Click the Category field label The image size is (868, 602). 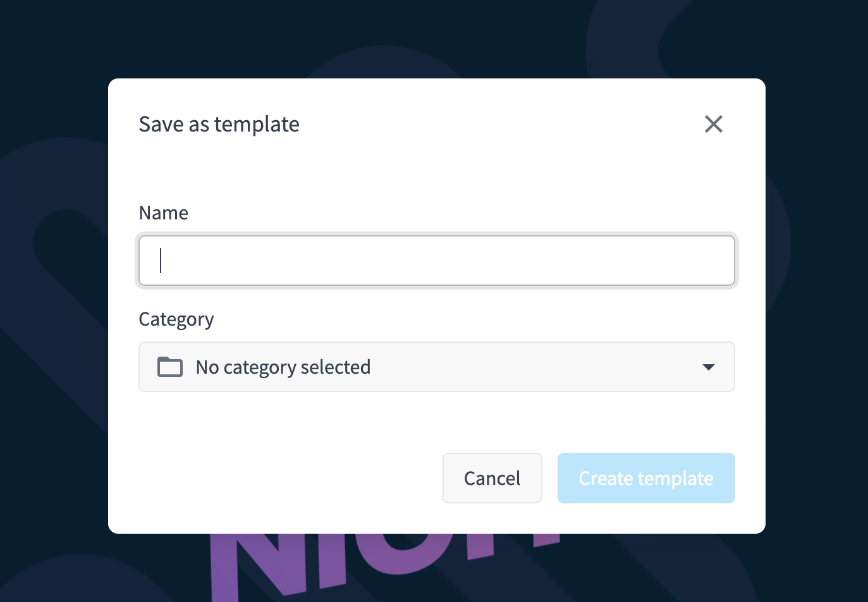click(x=176, y=319)
